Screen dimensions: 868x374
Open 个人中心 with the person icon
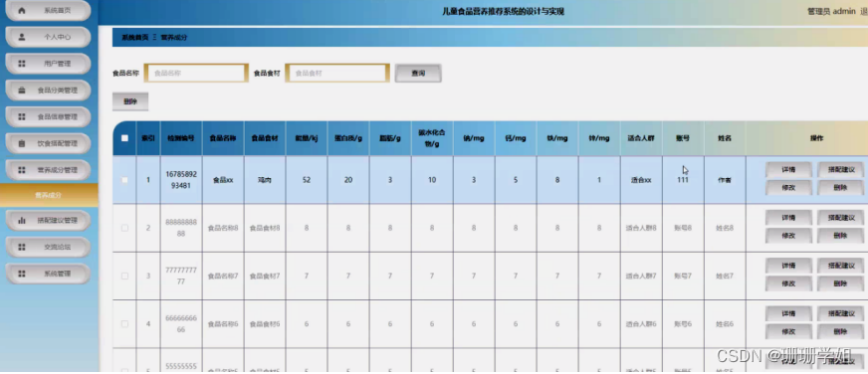[48, 37]
